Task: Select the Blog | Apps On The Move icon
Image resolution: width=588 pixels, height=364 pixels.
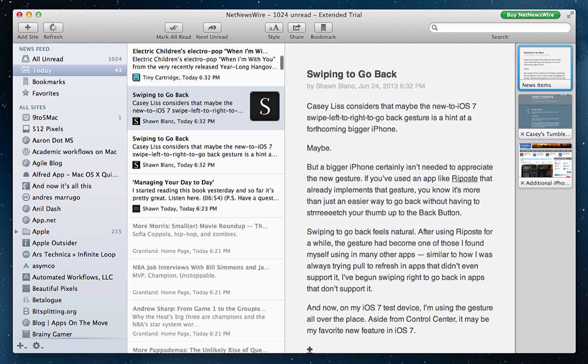Action: coord(26,323)
